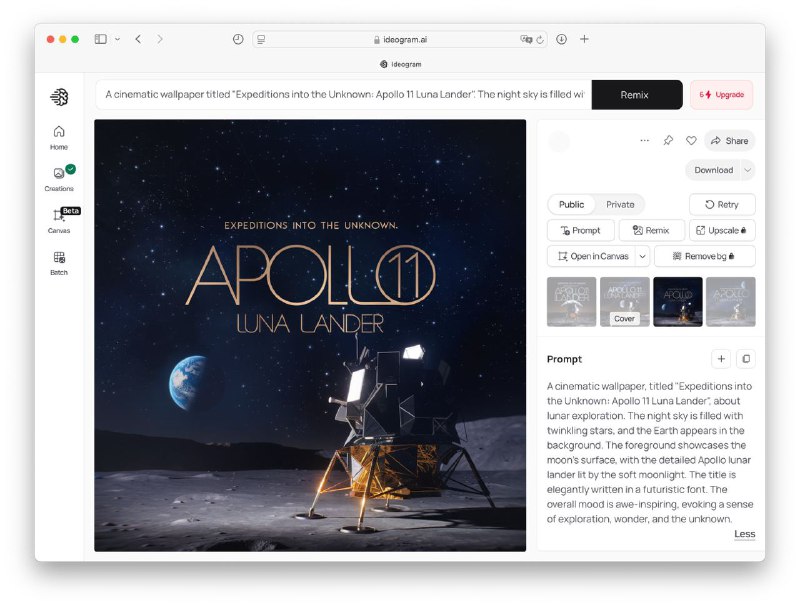Open the three-dot more options menu
Screen dimensions: 800x607
pyautogui.click(x=644, y=141)
